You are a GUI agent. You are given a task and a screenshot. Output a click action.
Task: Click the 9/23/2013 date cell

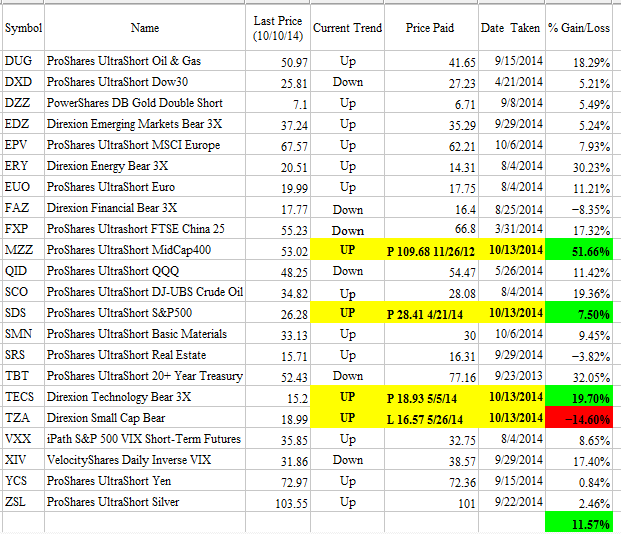(x=511, y=376)
